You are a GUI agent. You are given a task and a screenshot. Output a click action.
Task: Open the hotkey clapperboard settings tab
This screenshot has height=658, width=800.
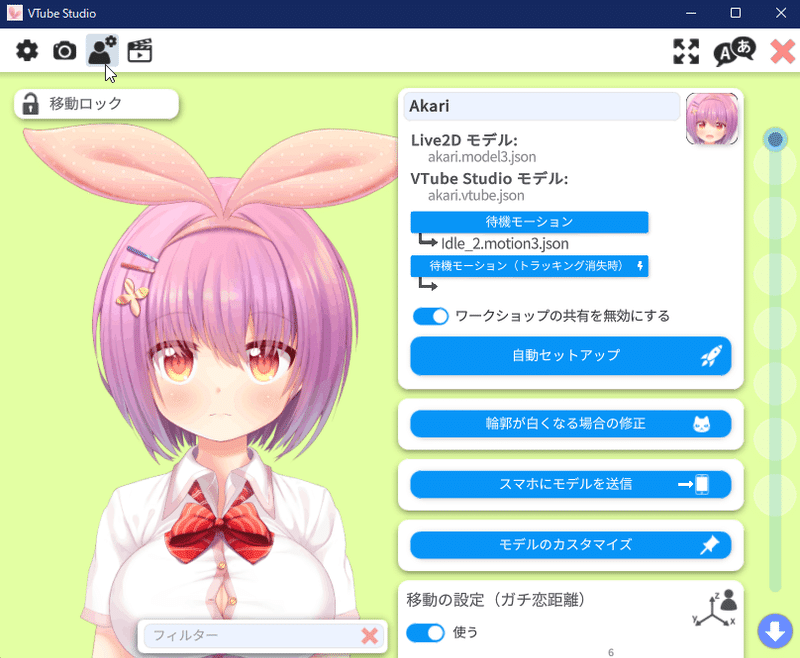point(140,50)
